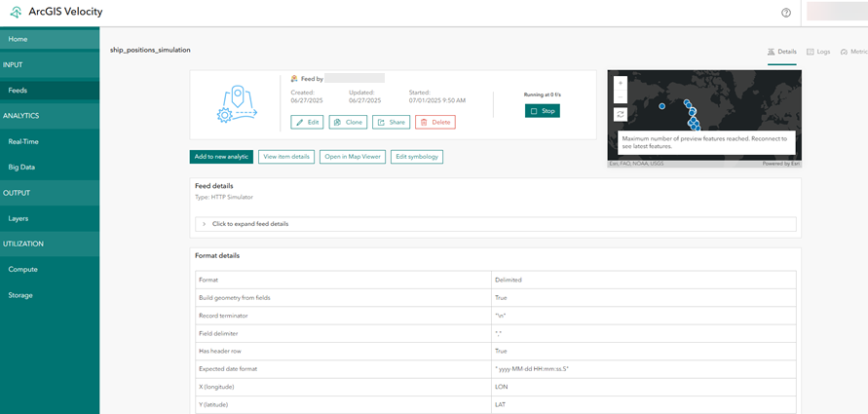Click the UTILIZATION section header
The height and width of the screenshot is (414, 868).
pos(50,244)
